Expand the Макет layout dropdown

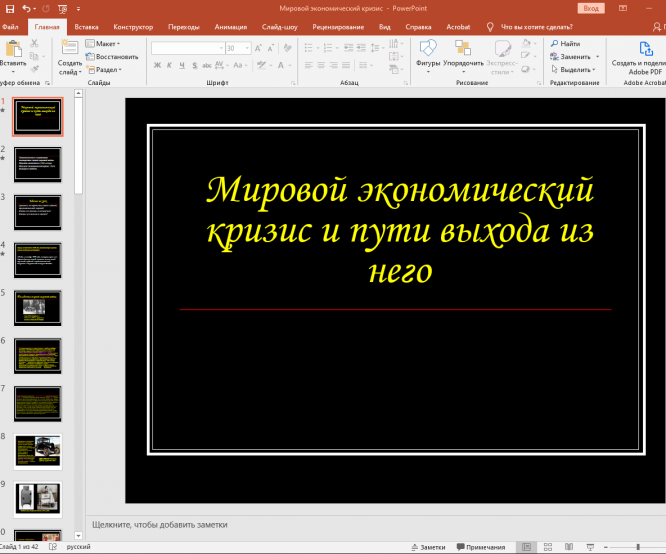coord(107,44)
